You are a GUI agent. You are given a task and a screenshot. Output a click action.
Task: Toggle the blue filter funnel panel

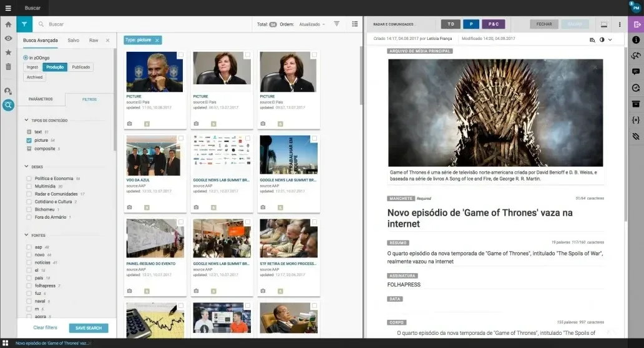24,24
